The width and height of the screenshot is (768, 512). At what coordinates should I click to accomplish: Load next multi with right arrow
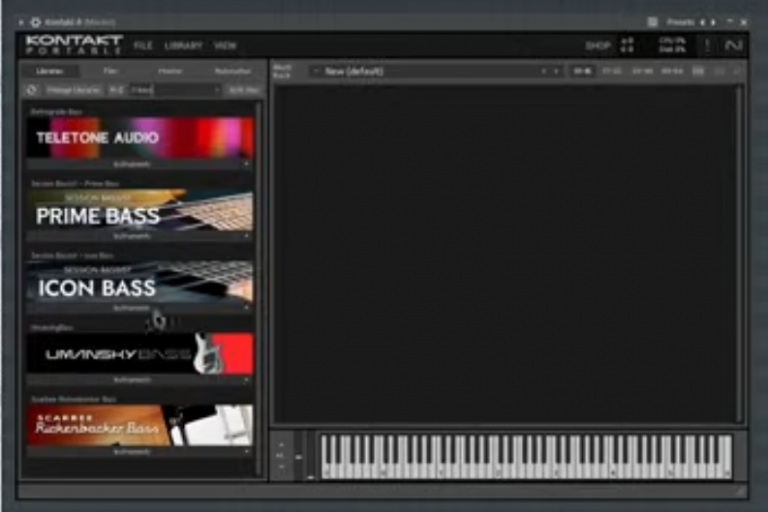(x=556, y=72)
